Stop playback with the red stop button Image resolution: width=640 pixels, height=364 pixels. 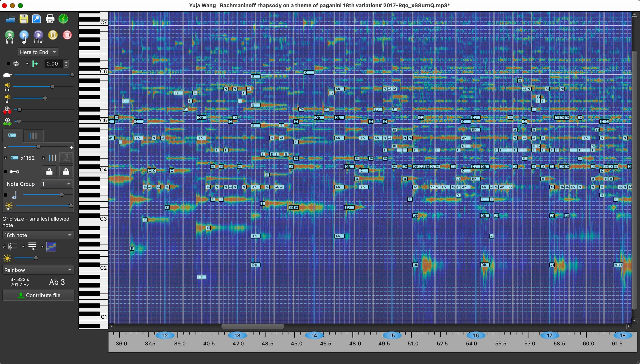pos(67,35)
